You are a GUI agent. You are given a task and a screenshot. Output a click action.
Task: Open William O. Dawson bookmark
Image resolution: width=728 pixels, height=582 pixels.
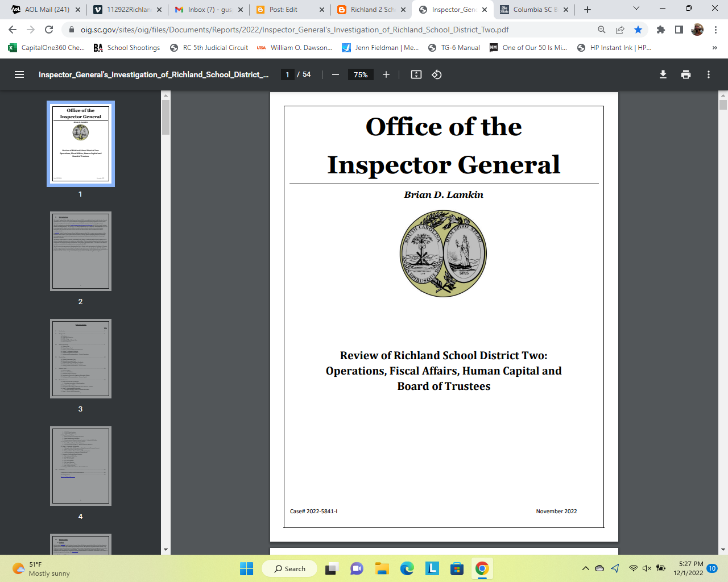click(x=295, y=48)
